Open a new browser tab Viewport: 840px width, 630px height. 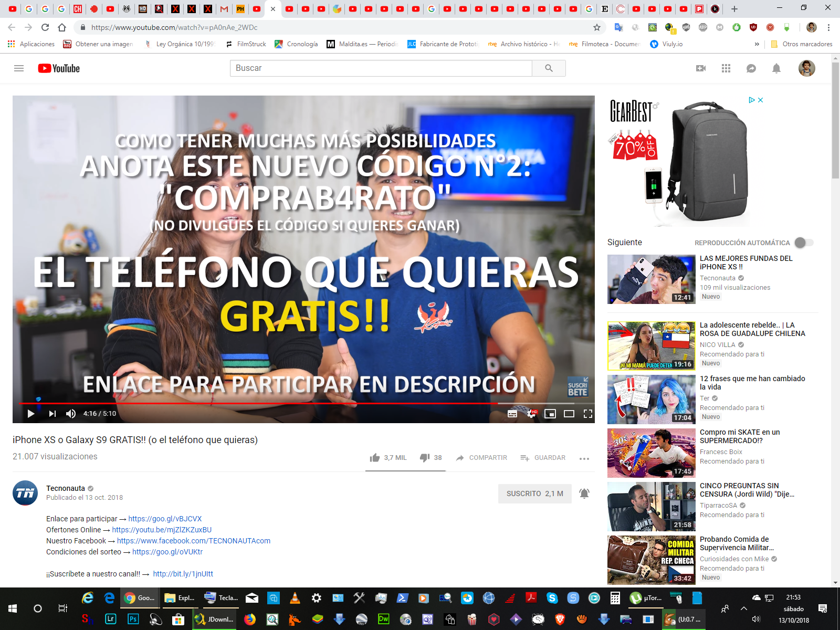tap(734, 9)
